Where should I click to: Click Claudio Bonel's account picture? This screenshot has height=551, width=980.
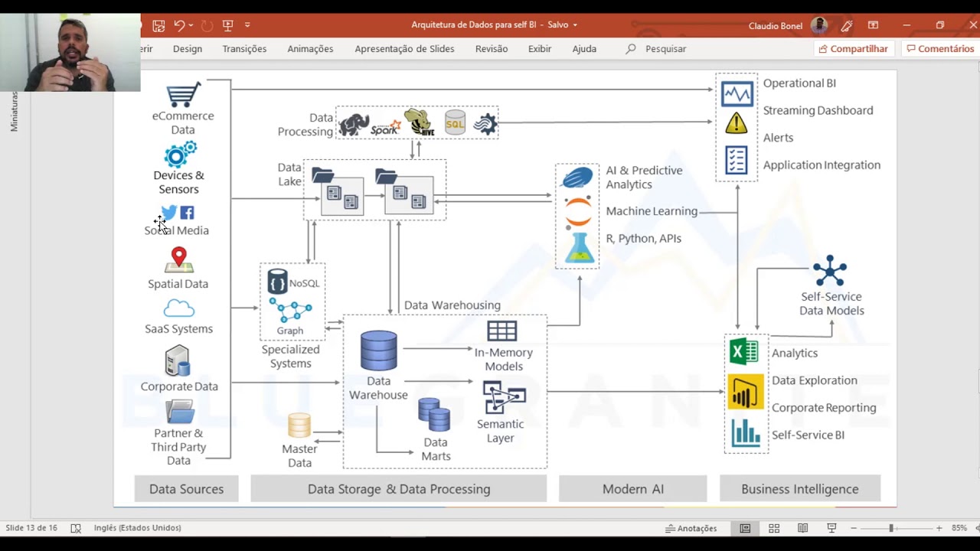pyautogui.click(x=819, y=25)
